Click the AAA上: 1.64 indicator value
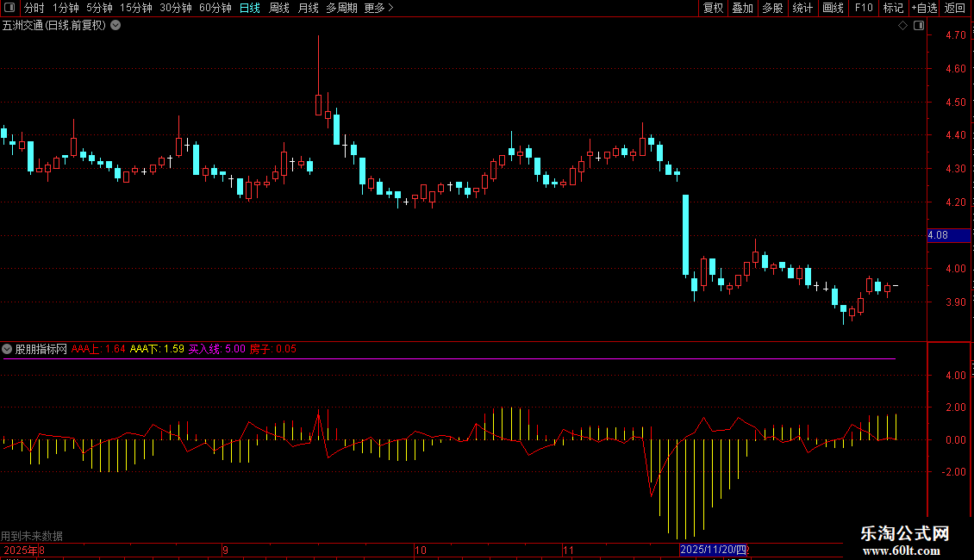974x560 pixels. (98, 349)
